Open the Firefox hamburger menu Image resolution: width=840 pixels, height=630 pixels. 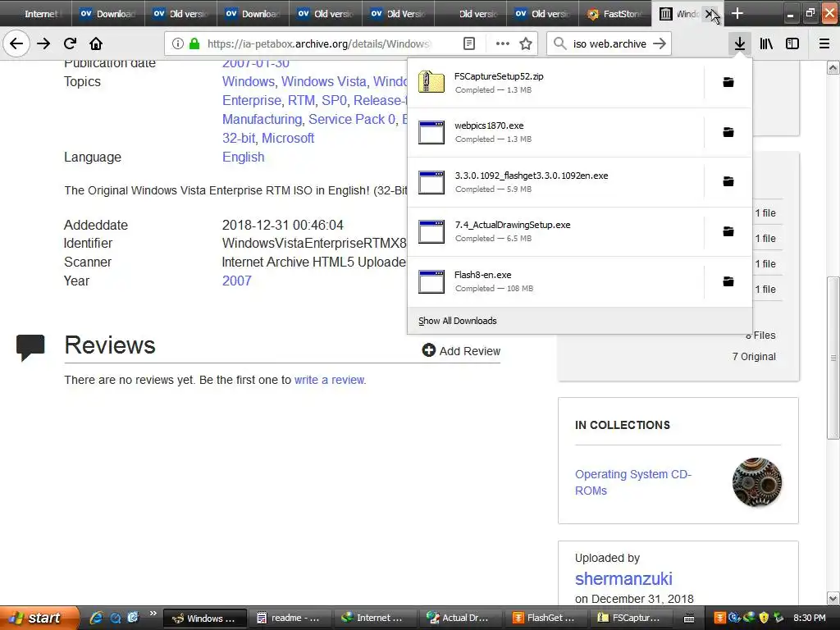pos(824,43)
